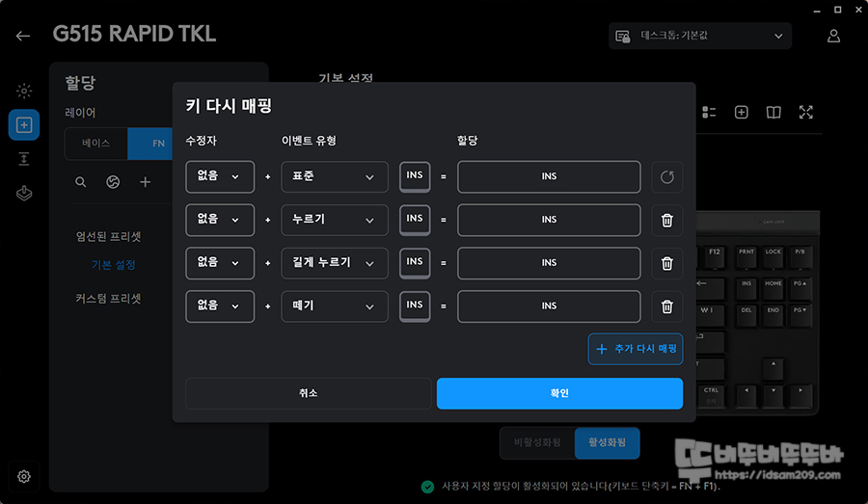Image resolution: width=868 pixels, height=504 pixels.
Task: Open the download/onboard memory sidebar icon
Action: point(24,194)
